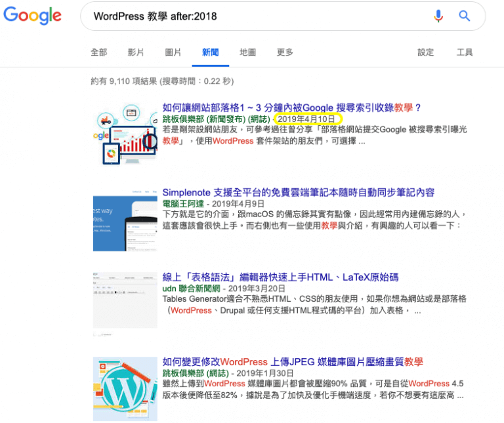Click the 2019年4月9日 date text
Viewport: 504px width, 423px height.
click(238, 204)
